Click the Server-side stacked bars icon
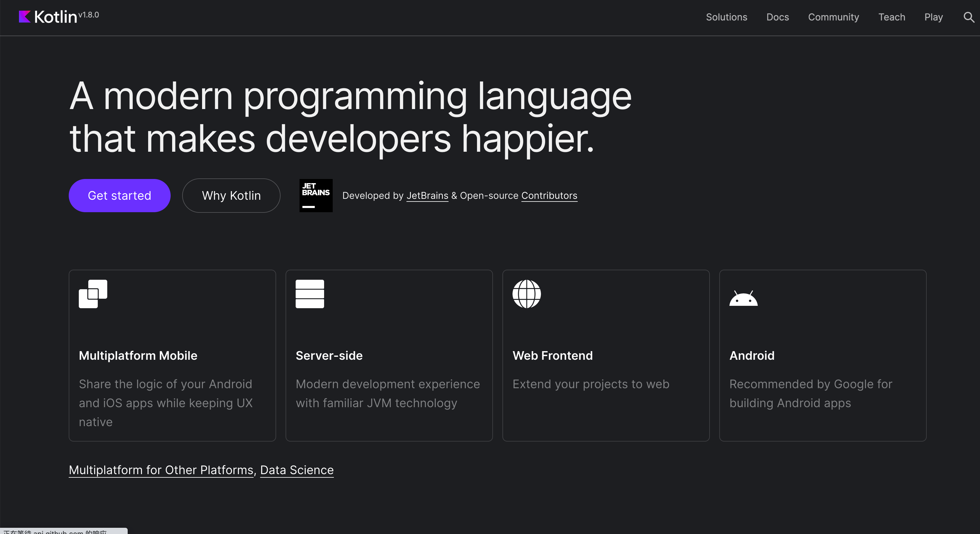 [x=310, y=294]
